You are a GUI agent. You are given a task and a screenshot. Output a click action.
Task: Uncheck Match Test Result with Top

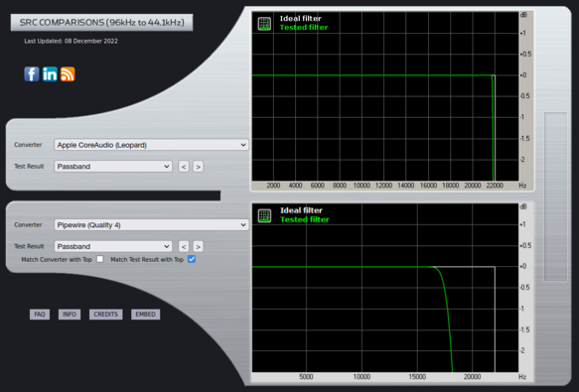tap(192, 259)
